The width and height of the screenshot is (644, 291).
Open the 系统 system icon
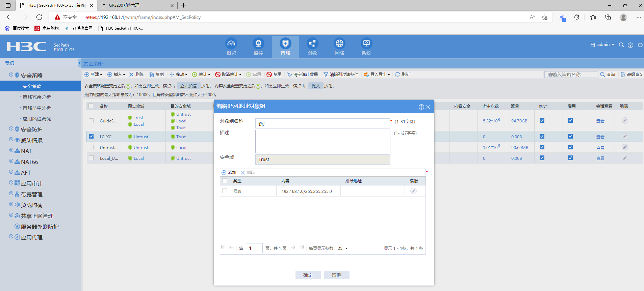tap(366, 44)
